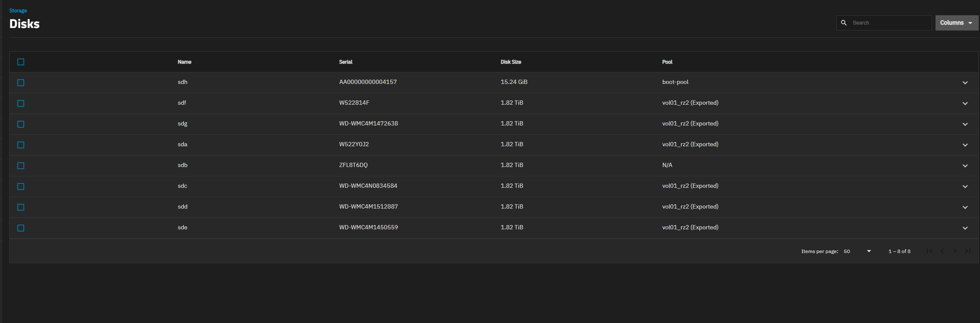980x323 pixels.
Task: Expand details for disk sdb
Action: [x=965, y=166]
